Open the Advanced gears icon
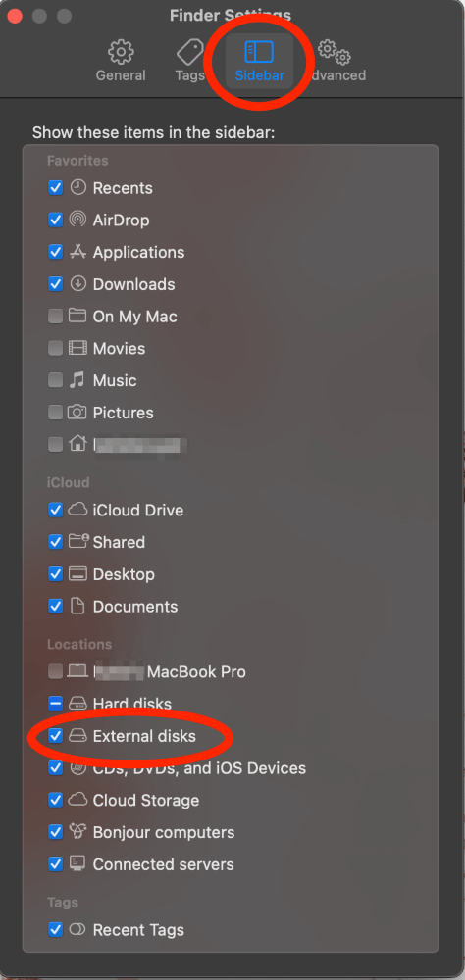 coord(334,52)
